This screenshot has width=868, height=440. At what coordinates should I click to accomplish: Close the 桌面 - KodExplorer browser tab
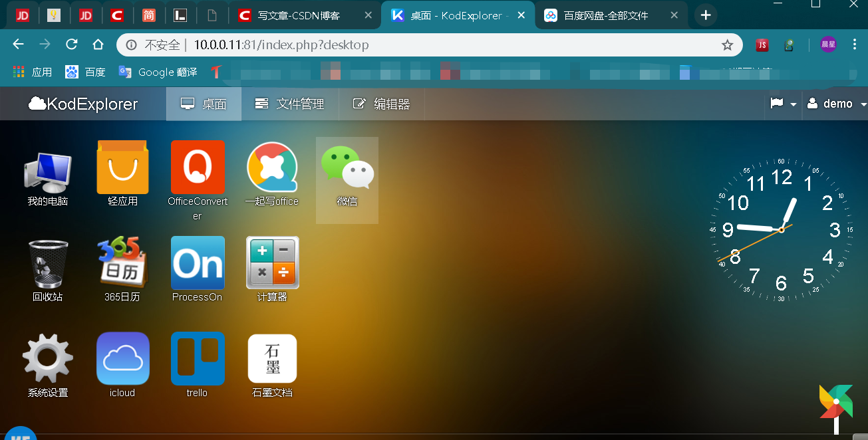521,15
